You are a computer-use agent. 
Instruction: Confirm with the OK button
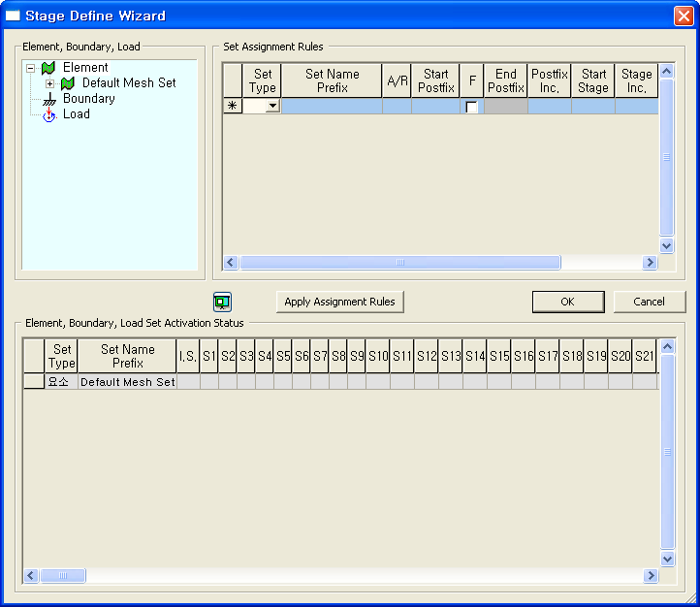(567, 302)
